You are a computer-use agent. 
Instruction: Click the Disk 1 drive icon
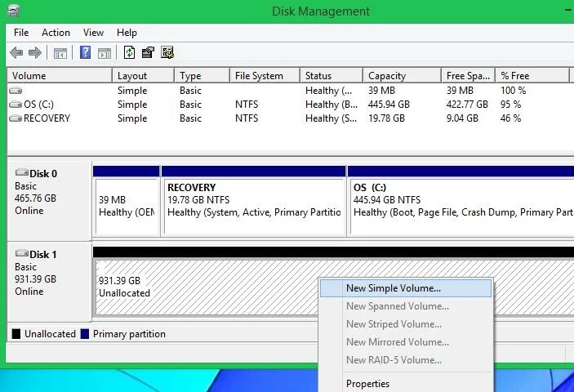click(x=21, y=253)
